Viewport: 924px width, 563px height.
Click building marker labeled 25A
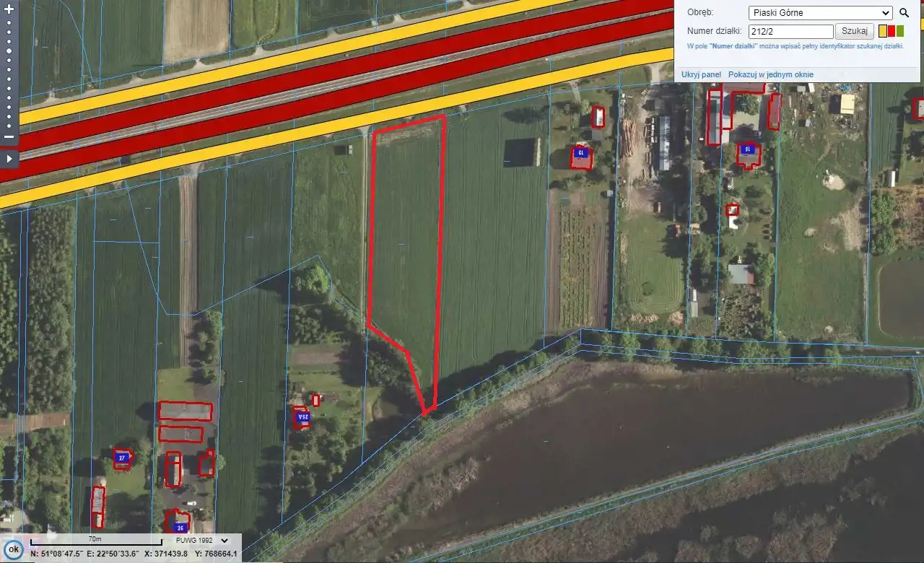tap(302, 418)
